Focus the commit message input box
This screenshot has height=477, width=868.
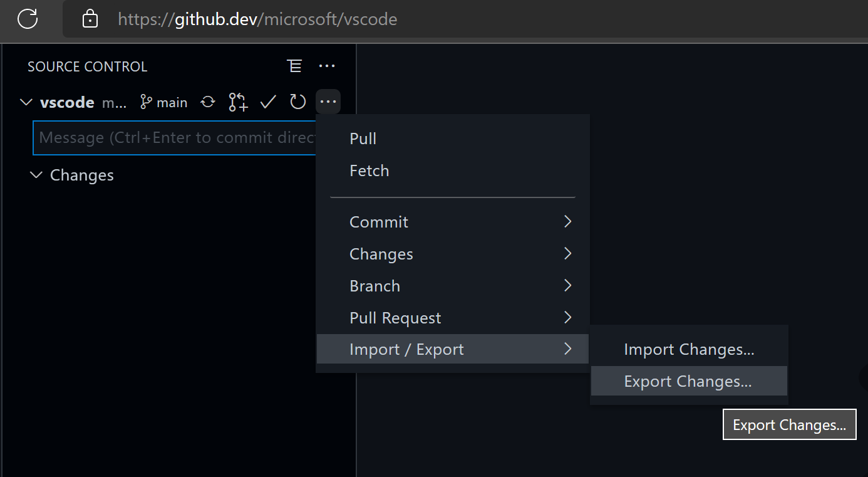coord(175,138)
